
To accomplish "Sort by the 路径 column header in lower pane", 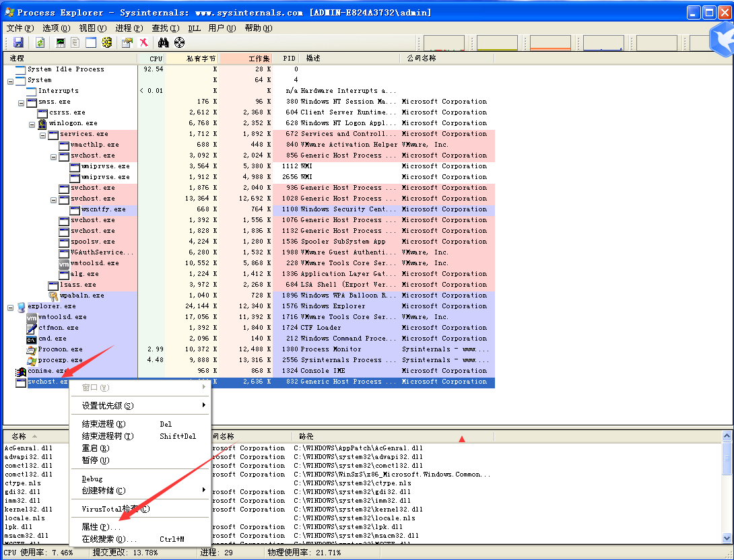I will pos(393,437).
